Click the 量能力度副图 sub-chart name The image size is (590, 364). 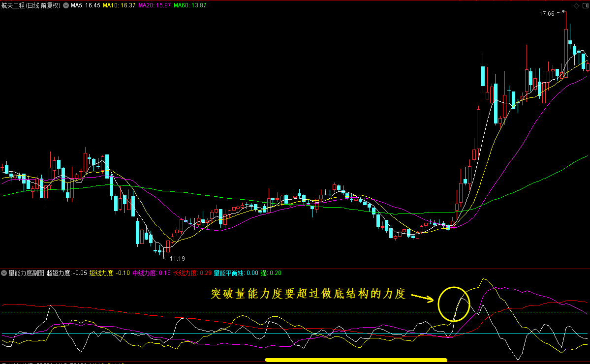(27, 273)
